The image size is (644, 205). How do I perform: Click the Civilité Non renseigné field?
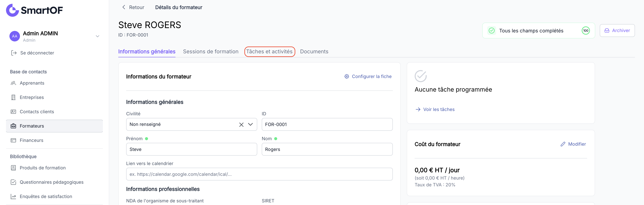192,124
